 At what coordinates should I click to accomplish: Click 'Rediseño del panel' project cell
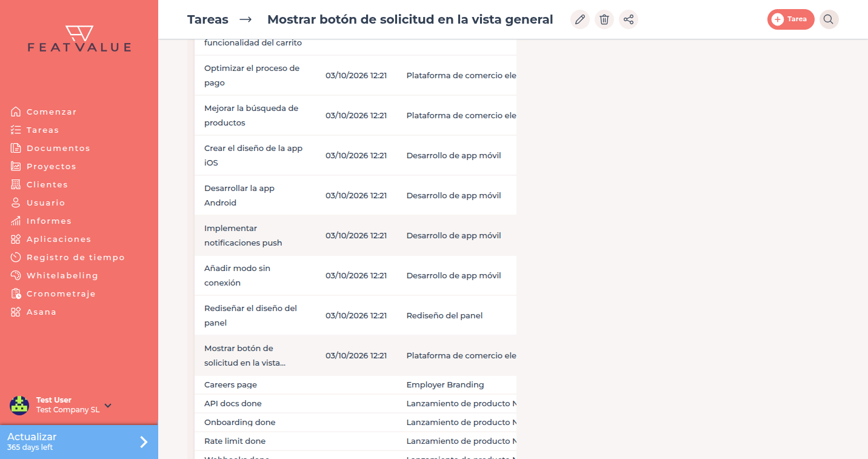coord(444,315)
